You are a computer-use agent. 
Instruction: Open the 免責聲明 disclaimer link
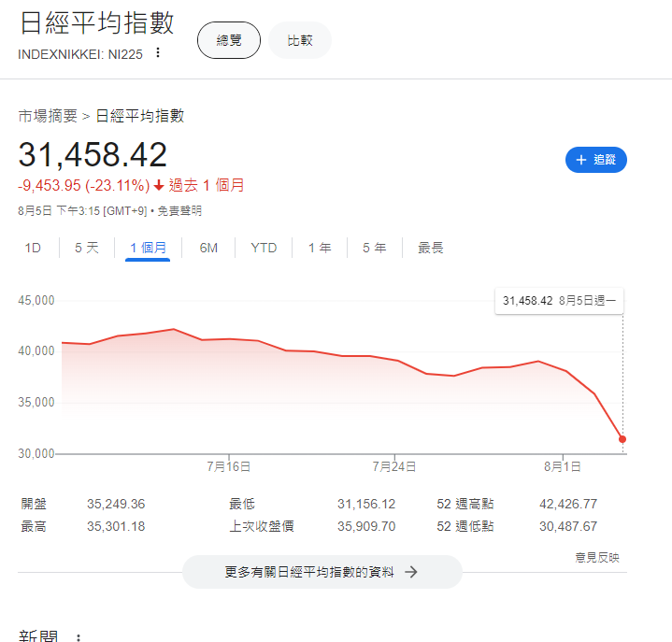tap(179, 211)
